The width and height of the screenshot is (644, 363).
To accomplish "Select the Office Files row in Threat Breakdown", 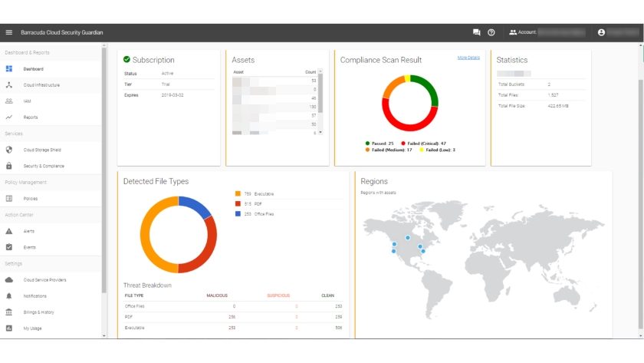I will tap(233, 306).
